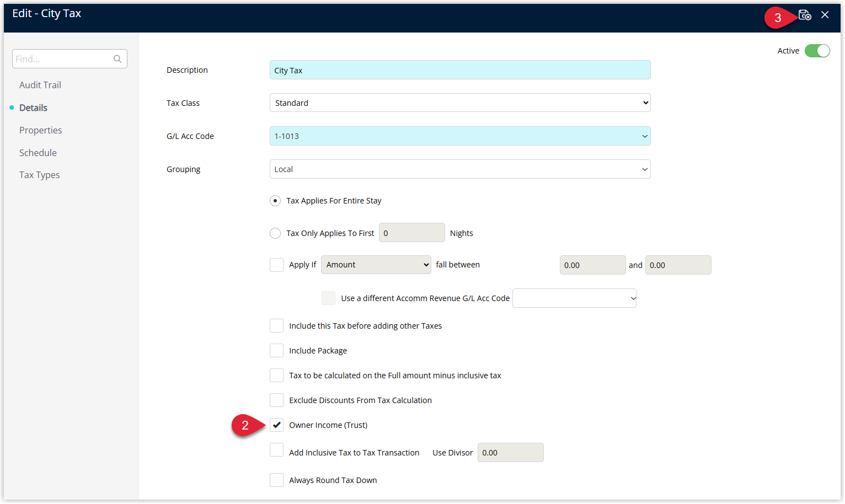
Task: Open the Audit Trail section
Action: [40, 85]
